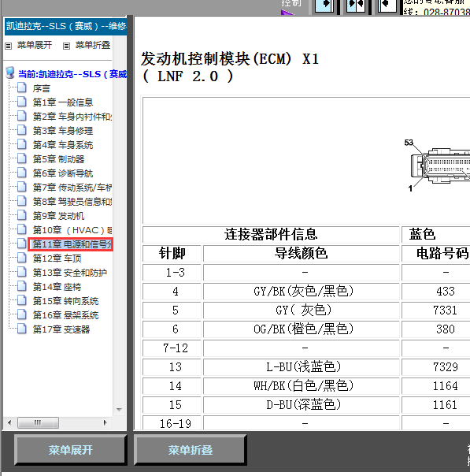Select 第8章 驾驶员信息 chapter
The height and width of the screenshot is (476, 470).
(72, 202)
